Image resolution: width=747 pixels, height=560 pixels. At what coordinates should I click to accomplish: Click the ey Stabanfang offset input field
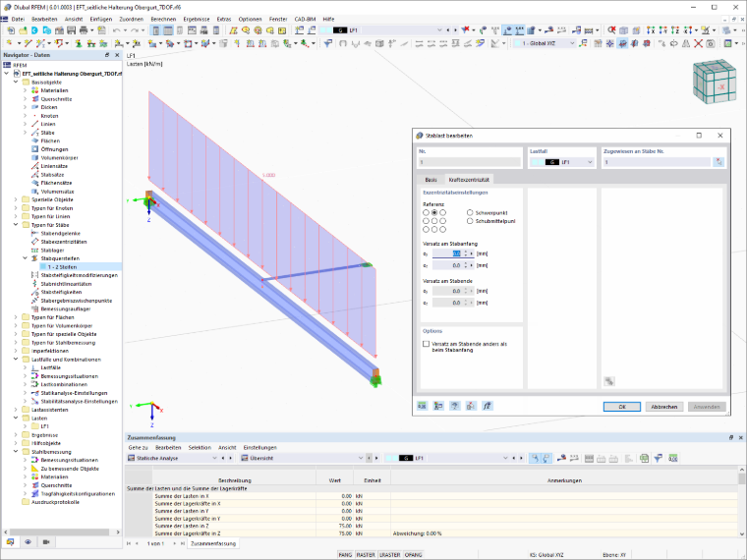[x=448, y=253]
